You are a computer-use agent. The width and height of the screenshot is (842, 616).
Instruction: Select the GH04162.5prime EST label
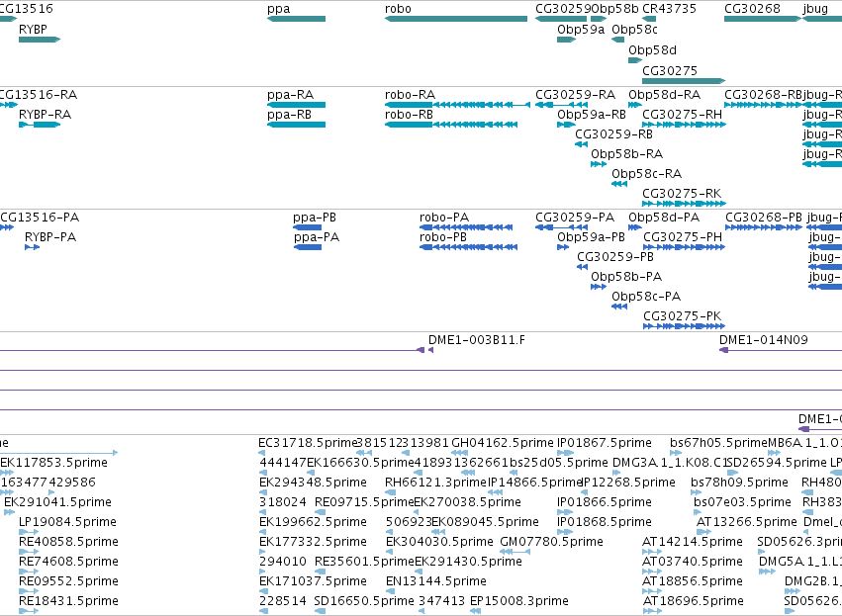point(503,443)
